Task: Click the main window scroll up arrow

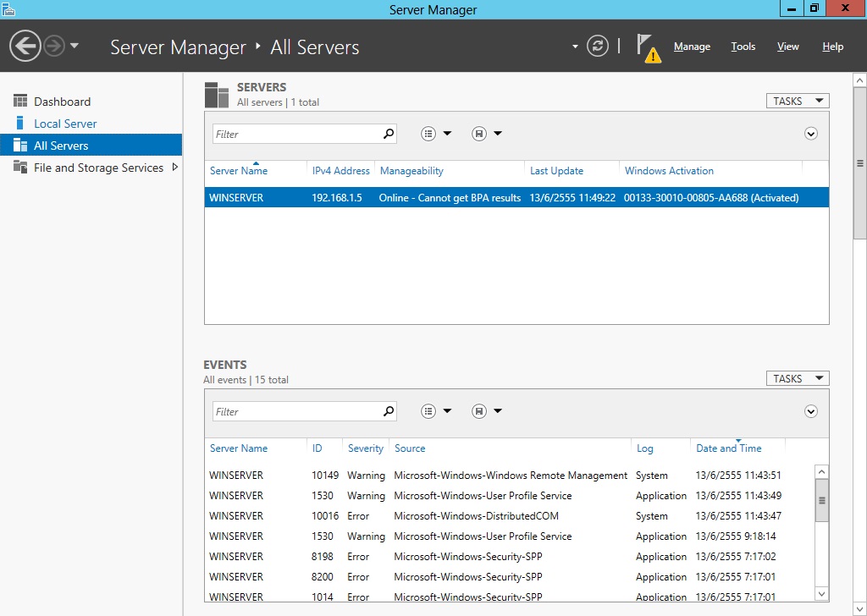Action: tap(860, 80)
